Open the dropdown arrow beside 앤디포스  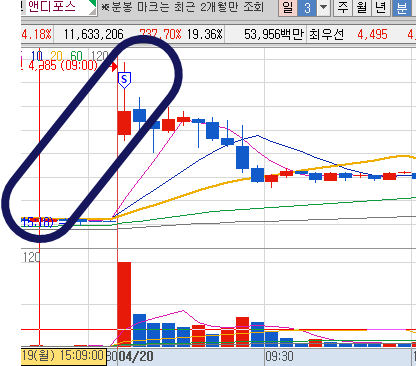pos(93,7)
